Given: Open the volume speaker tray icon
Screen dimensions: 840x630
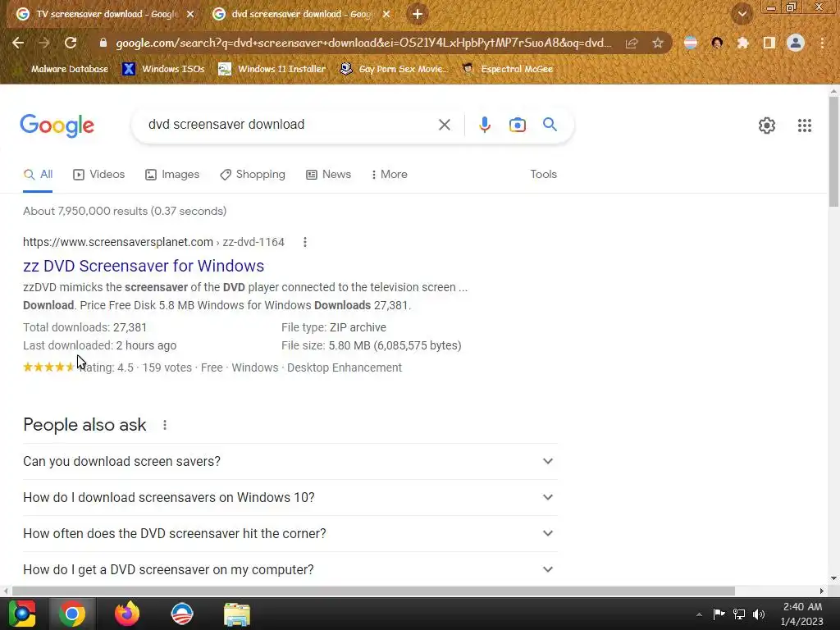Looking at the screenshot, I should tap(759, 614).
